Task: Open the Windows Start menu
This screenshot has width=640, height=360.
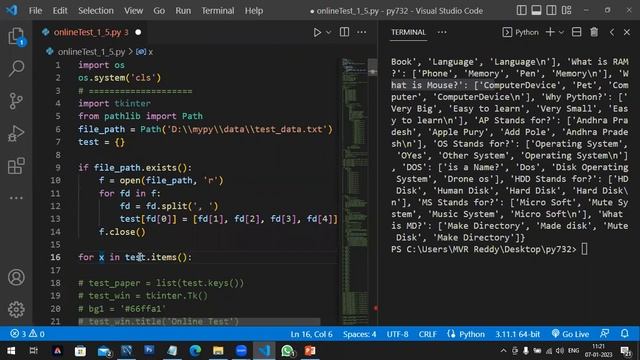Action: click(11, 351)
